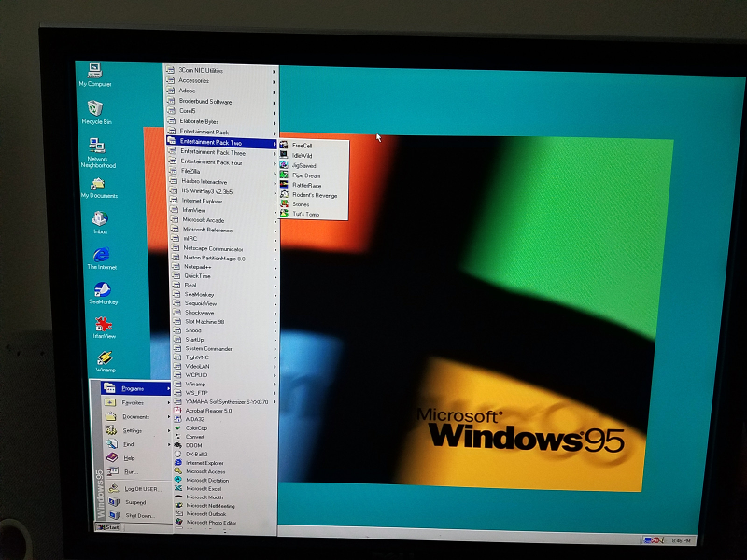
Task: Open AIDA32 from the Programs menu
Action: click(x=224, y=419)
